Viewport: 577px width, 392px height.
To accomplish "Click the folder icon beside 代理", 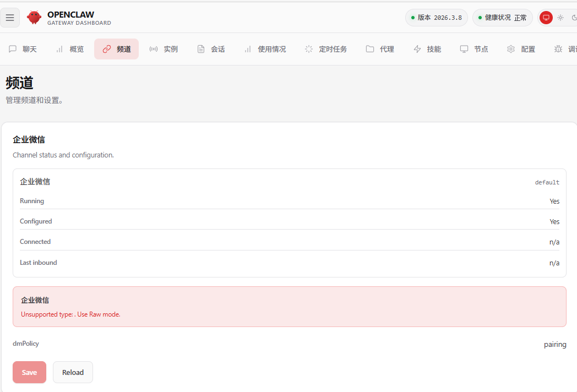I will [370, 49].
